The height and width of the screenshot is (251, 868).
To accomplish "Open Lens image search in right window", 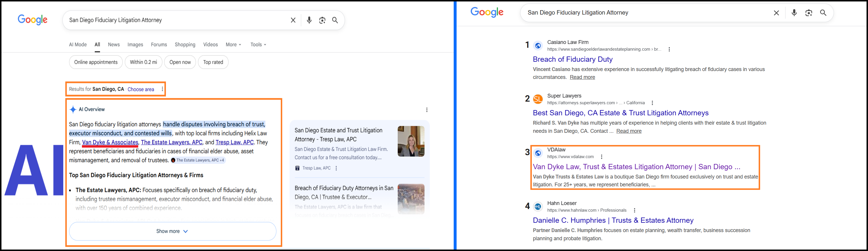I will [x=809, y=13].
